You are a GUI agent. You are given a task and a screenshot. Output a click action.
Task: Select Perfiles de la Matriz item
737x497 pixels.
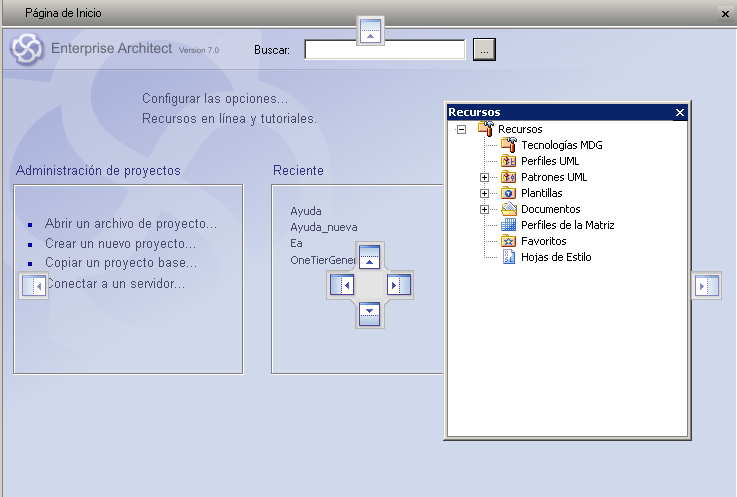[567, 225]
